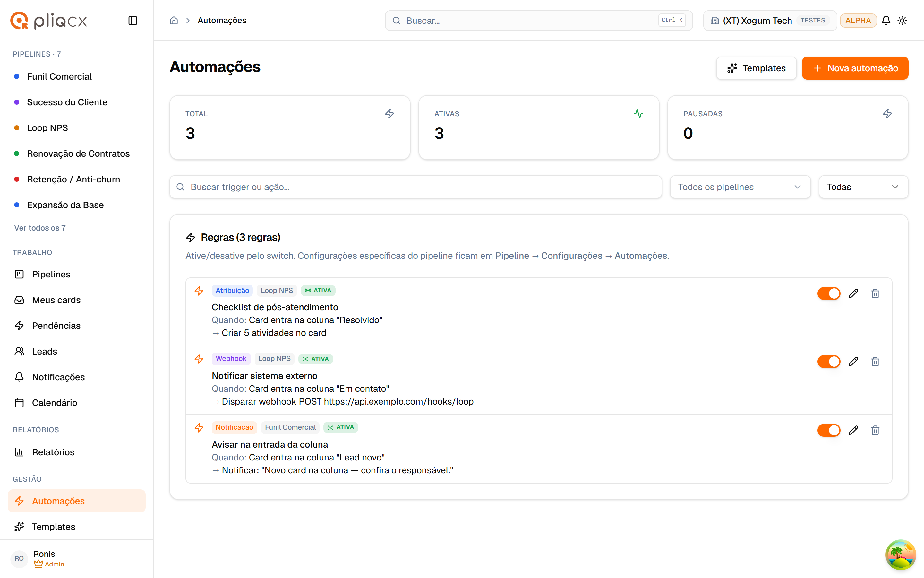Delete the Notificar sistema externo rule

[875, 362]
